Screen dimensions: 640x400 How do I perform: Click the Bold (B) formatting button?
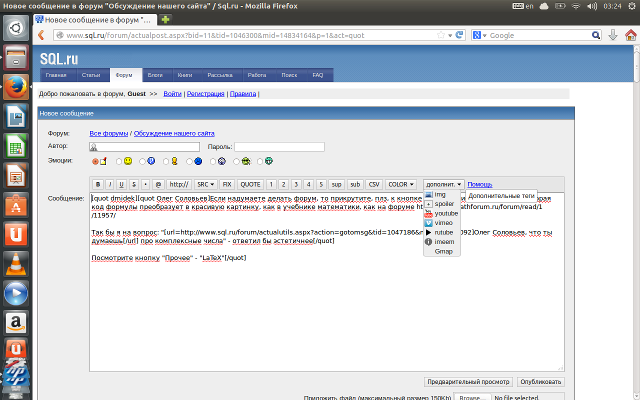tap(97, 184)
